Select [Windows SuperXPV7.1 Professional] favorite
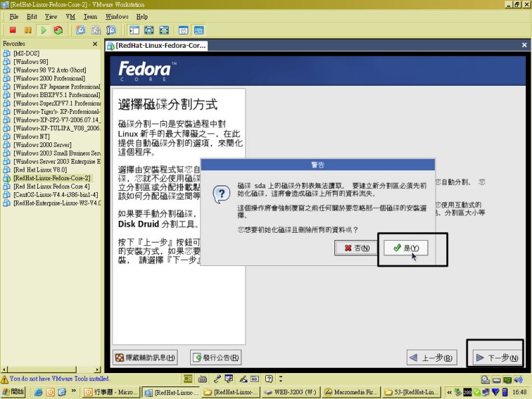Screen dimensions: 532x399 tap(57, 103)
